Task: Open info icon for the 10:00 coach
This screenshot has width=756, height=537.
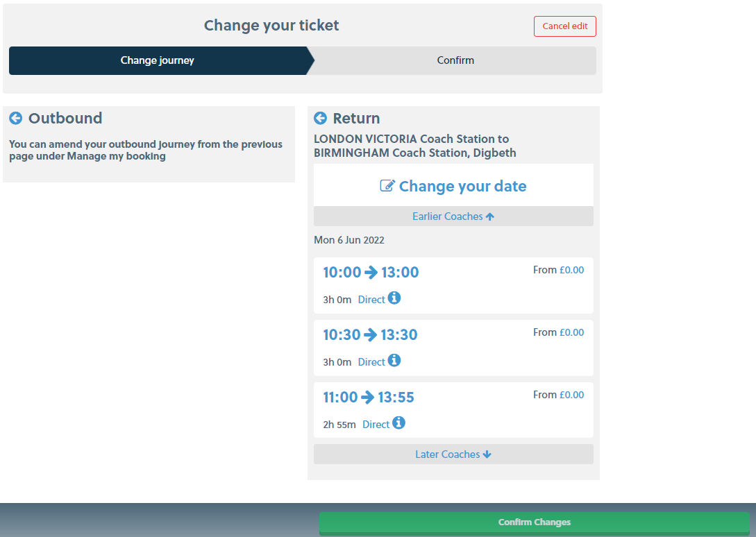Action: click(x=394, y=298)
